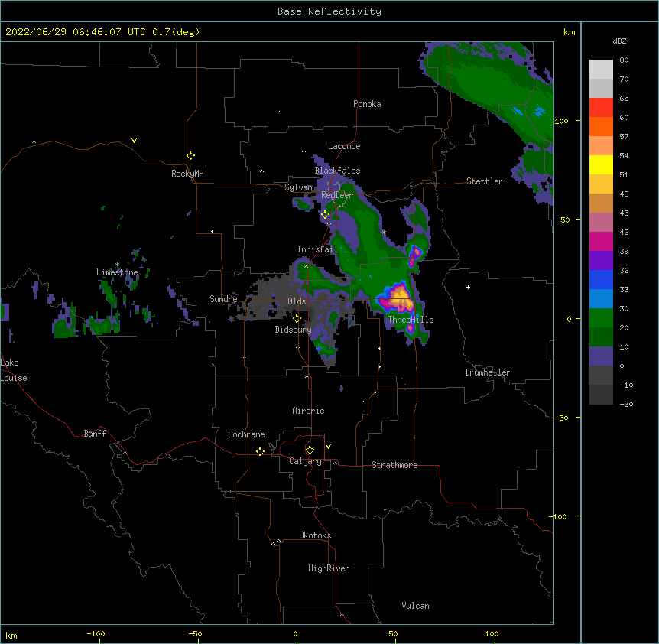Select the slate-blue 0-10 dBZ legend swatch

(601, 356)
